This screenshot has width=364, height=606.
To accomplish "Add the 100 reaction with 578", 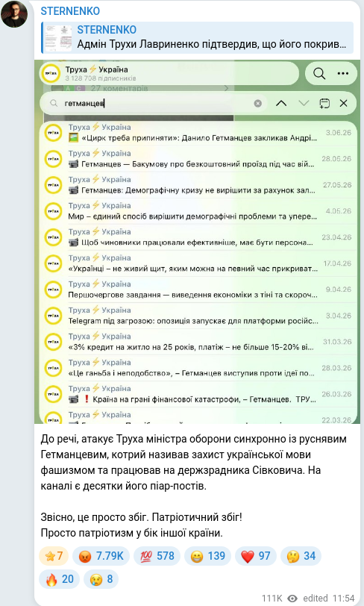I will (x=157, y=556).
